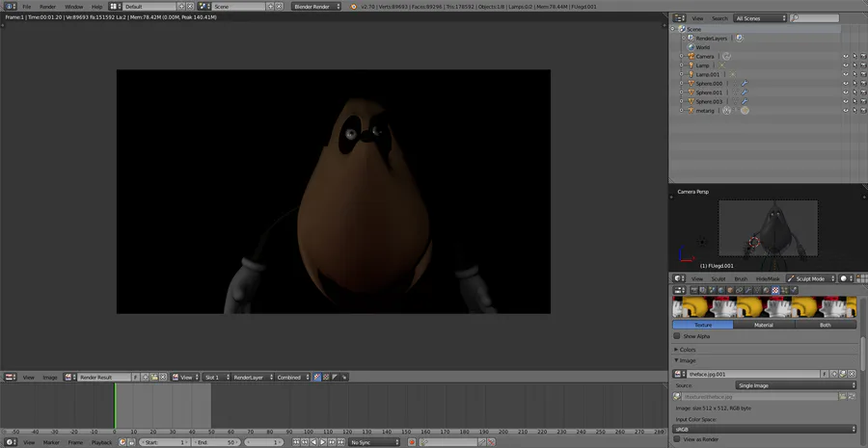Viewport: 868px width, 448px height.
Task: Open the Render menu in top bar
Action: (47, 7)
